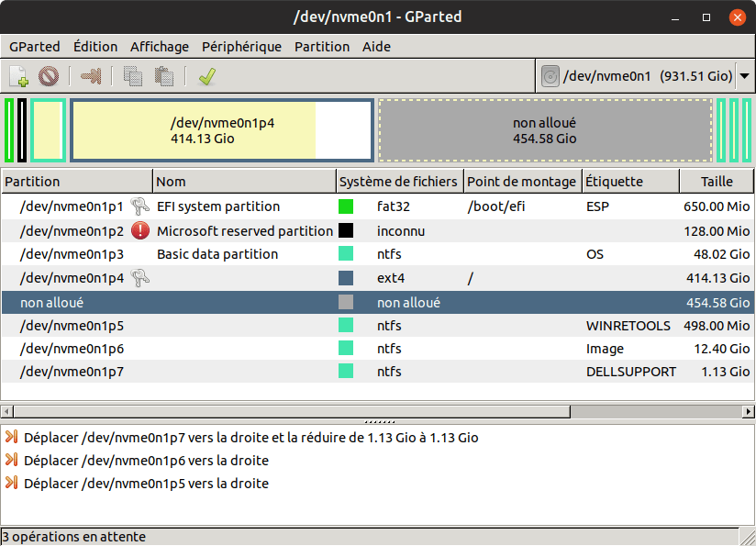The width and height of the screenshot is (756, 546).
Task: Click the Resize/Move toolbar icon
Action: [x=91, y=76]
